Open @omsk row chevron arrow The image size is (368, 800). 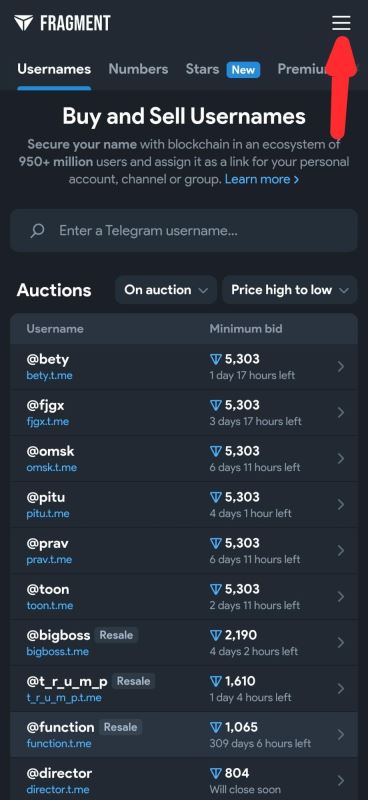[341, 458]
